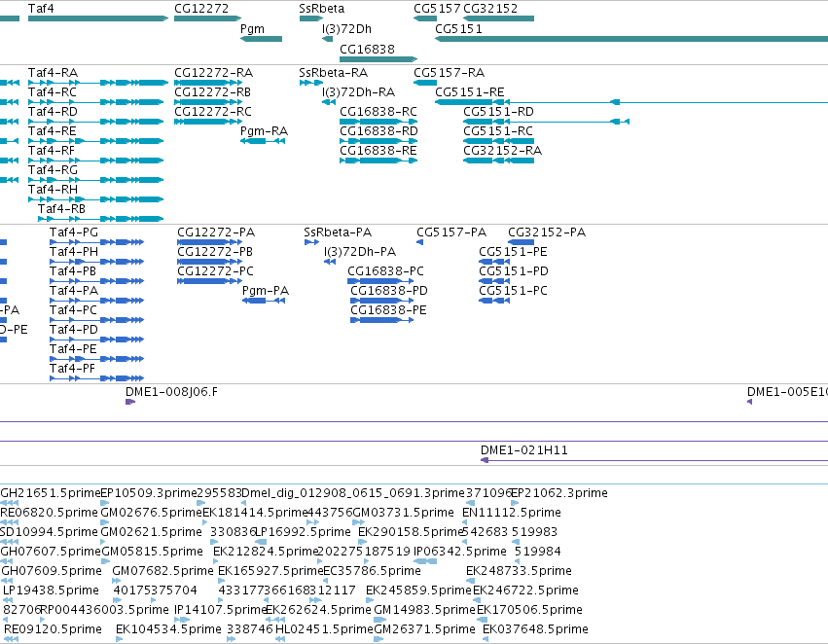Select the l(3)72Dh gene label
Viewport: 828px width, 644px height.
click(x=347, y=29)
